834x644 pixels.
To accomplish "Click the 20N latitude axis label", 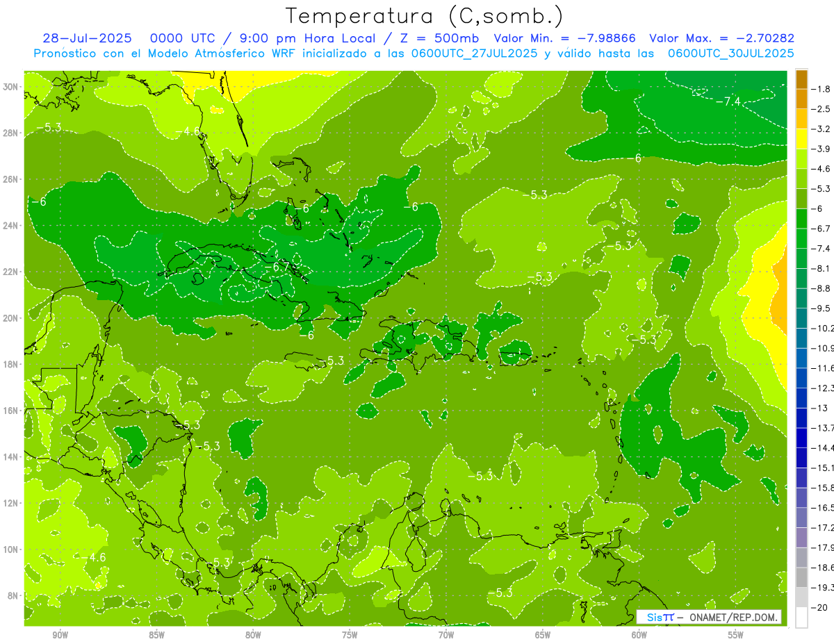I will (11, 317).
